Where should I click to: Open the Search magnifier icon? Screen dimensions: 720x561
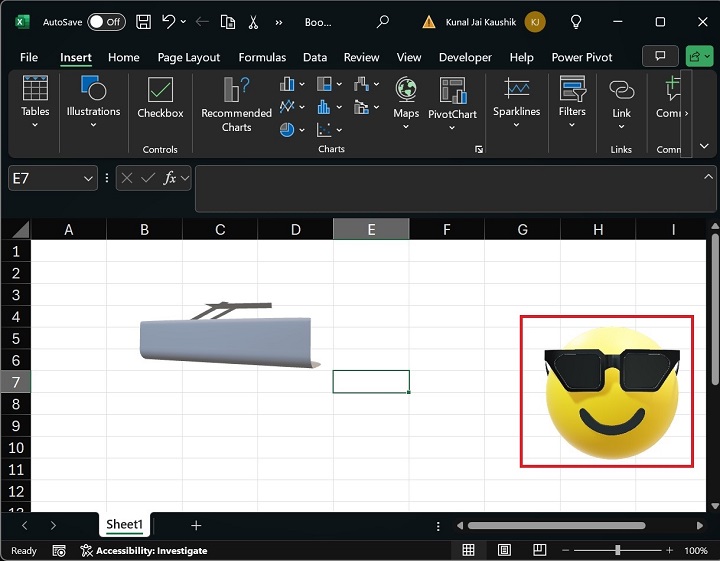383,21
